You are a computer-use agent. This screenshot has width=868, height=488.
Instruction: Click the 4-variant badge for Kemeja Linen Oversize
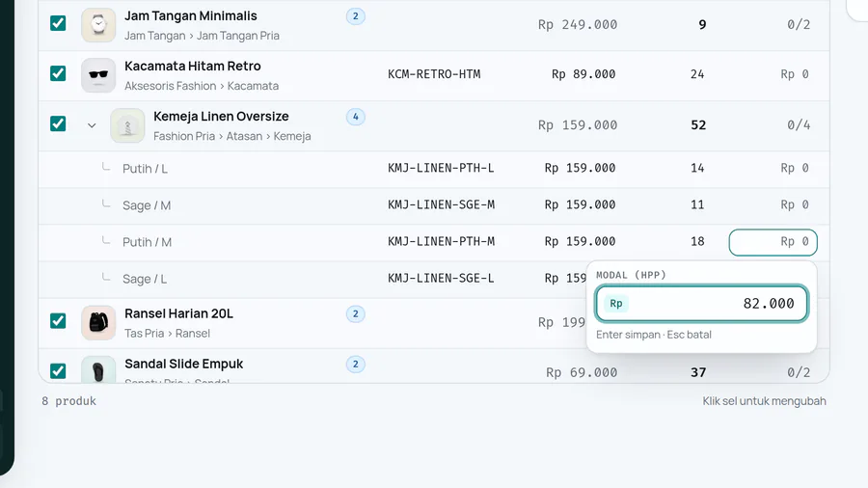pyautogui.click(x=355, y=117)
